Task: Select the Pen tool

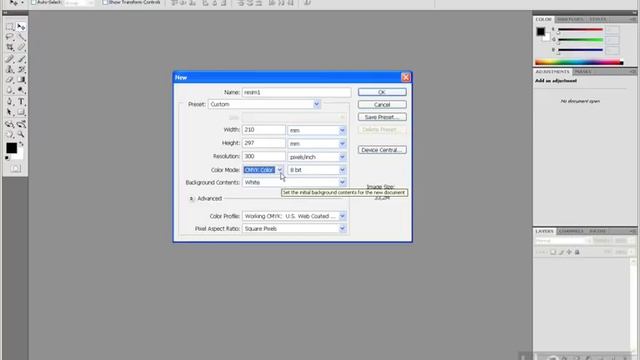Action: pos(10,101)
